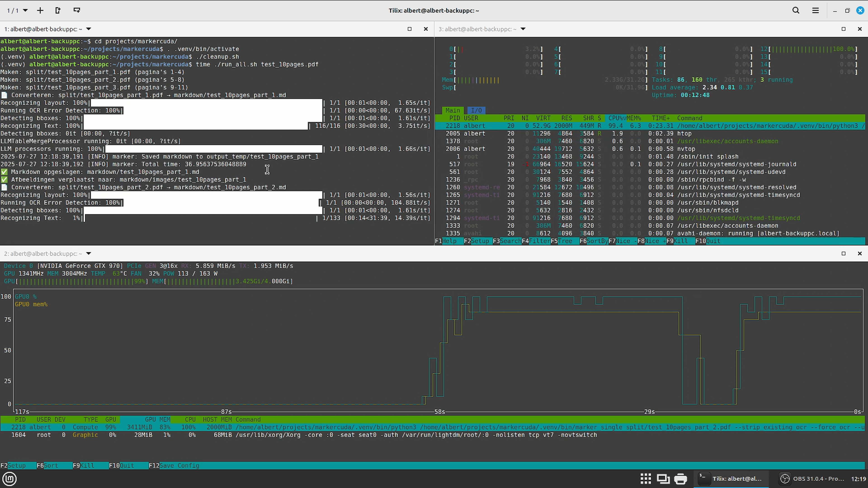Sort htop by CPU% column header
868x488 pixels.
pyautogui.click(x=616, y=118)
